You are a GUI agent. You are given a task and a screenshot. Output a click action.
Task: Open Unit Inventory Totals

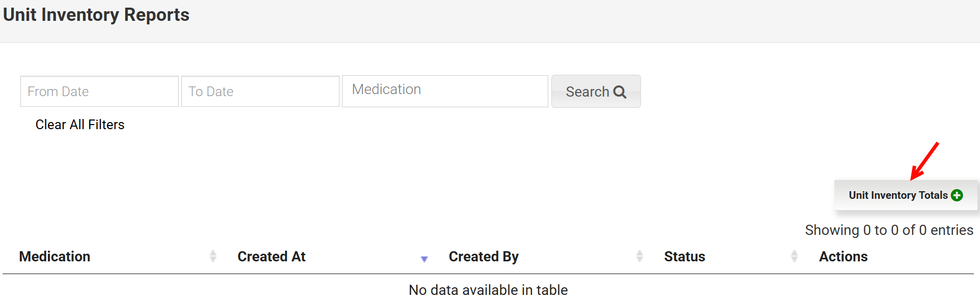pyautogui.click(x=898, y=195)
